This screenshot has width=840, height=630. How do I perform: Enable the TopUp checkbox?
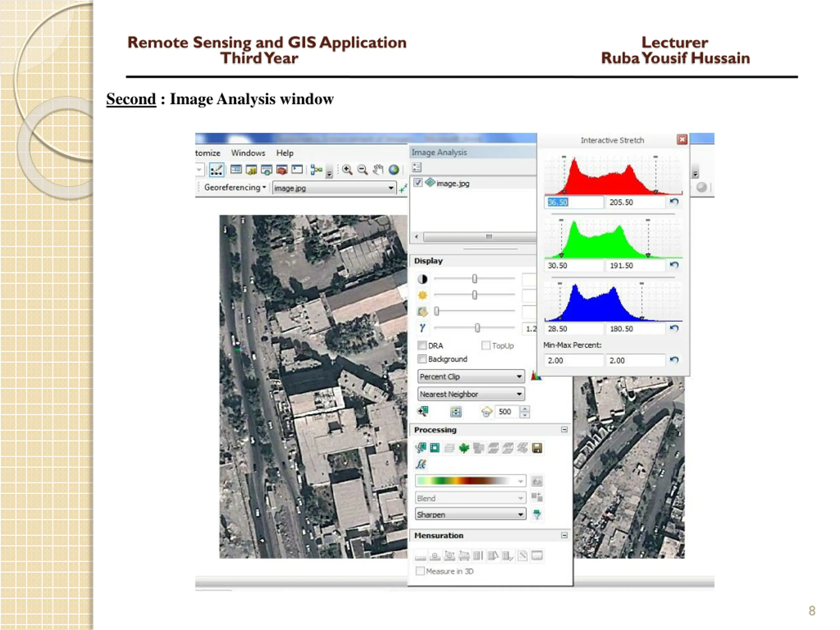[x=486, y=345]
